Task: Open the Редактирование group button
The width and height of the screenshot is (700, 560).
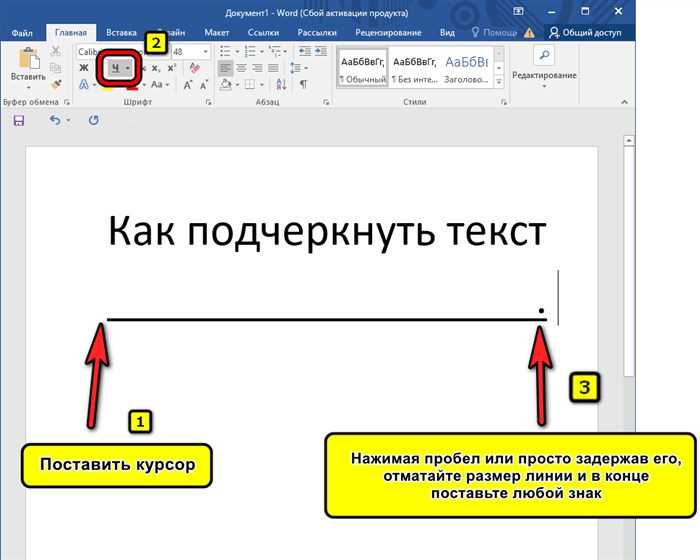Action: point(544,67)
